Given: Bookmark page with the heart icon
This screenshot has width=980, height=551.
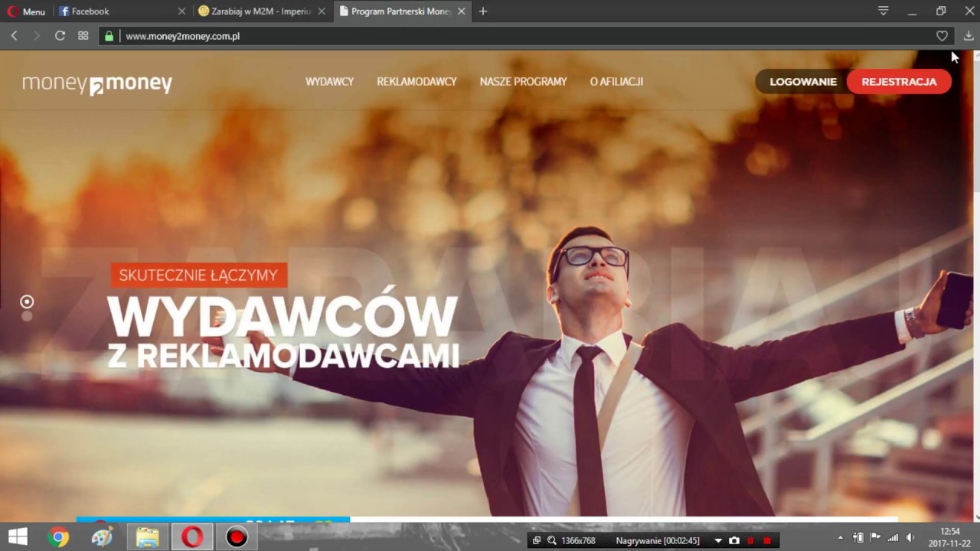Looking at the screenshot, I should point(942,36).
